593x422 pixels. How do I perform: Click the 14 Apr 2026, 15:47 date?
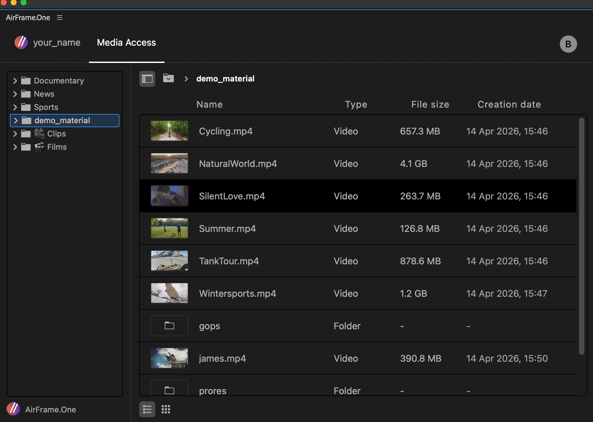click(x=507, y=294)
